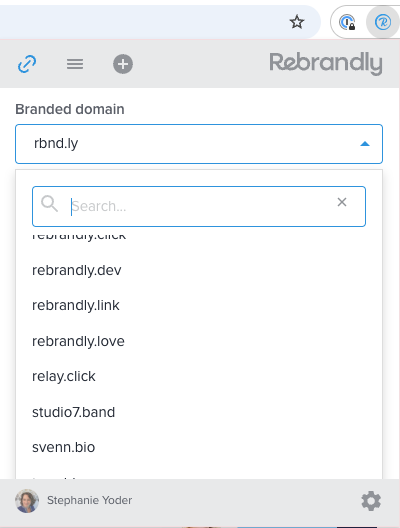Open the link shortener chain icon tab
The width and height of the screenshot is (400, 528).
coord(27,64)
